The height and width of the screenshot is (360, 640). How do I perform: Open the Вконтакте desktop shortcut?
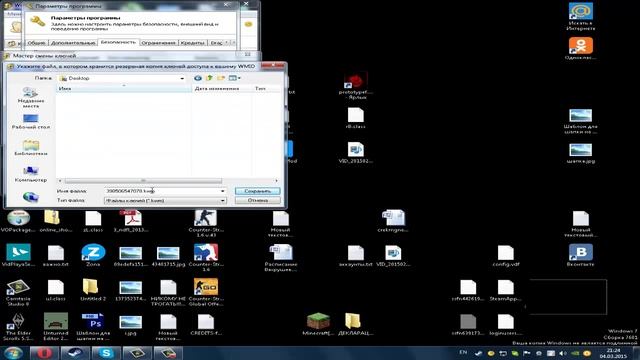click(580, 256)
